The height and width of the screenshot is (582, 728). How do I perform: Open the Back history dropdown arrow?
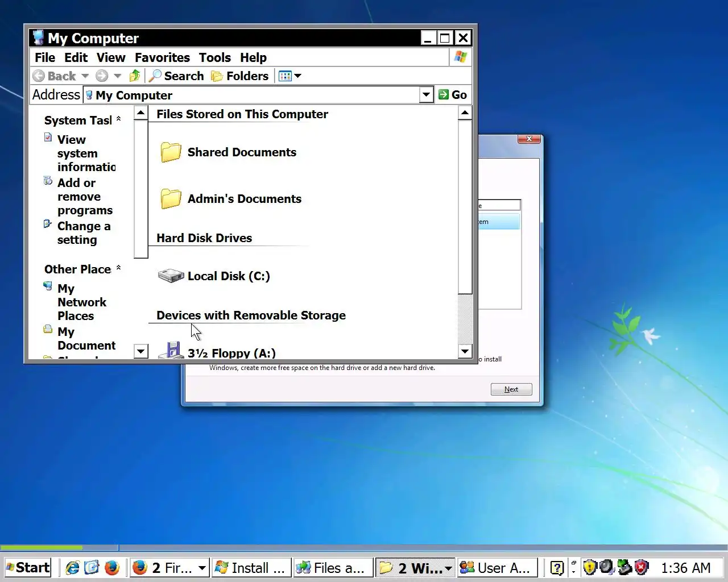[x=85, y=76]
